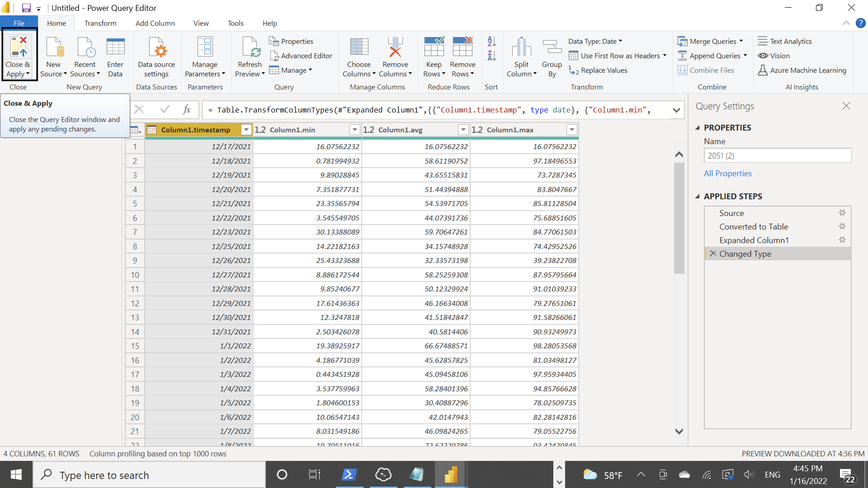Open Column1.timestamp filter dropdown
The width and height of the screenshot is (868, 488).
pyautogui.click(x=246, y=130)
